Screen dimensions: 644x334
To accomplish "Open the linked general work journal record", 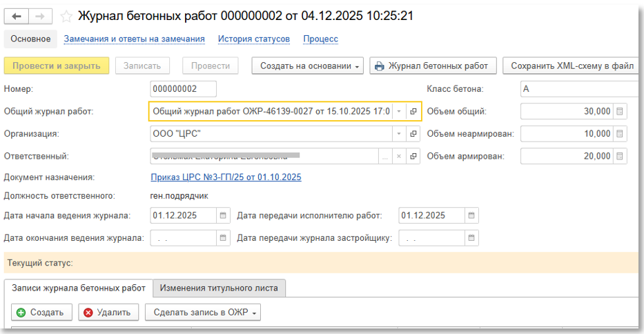I will 413,111.
